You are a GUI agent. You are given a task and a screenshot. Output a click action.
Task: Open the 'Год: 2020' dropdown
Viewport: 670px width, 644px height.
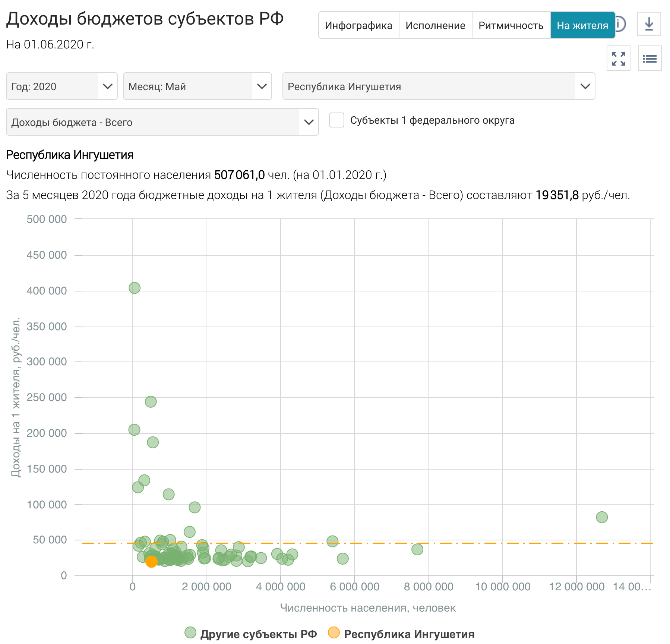coord(62,86)
